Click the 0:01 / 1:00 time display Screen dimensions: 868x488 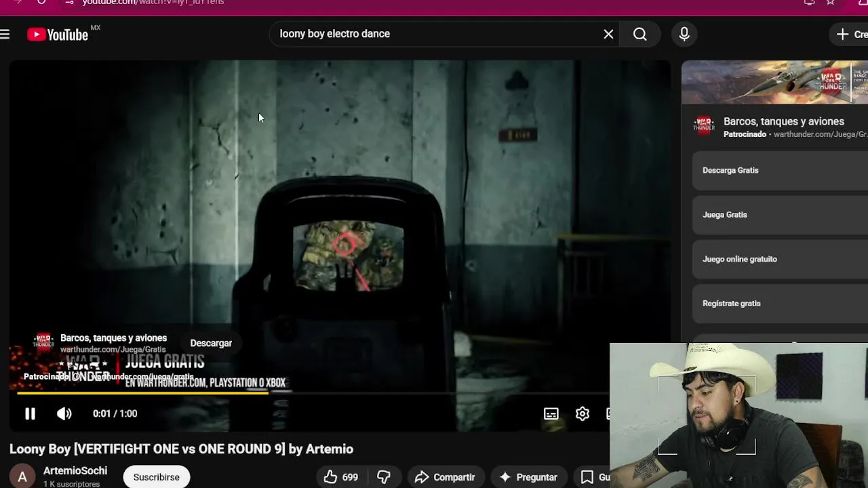click(x=115, y=413)
